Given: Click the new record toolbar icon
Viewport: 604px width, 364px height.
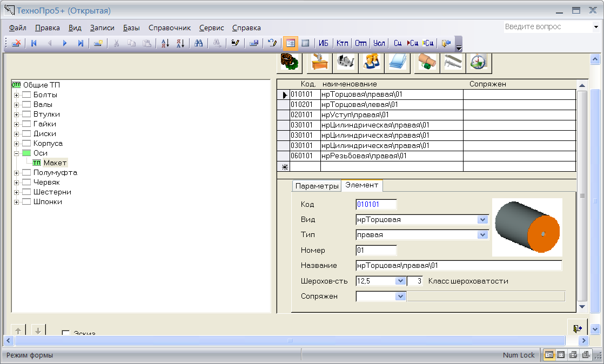Looking at the screenshot, I should 98,43.
